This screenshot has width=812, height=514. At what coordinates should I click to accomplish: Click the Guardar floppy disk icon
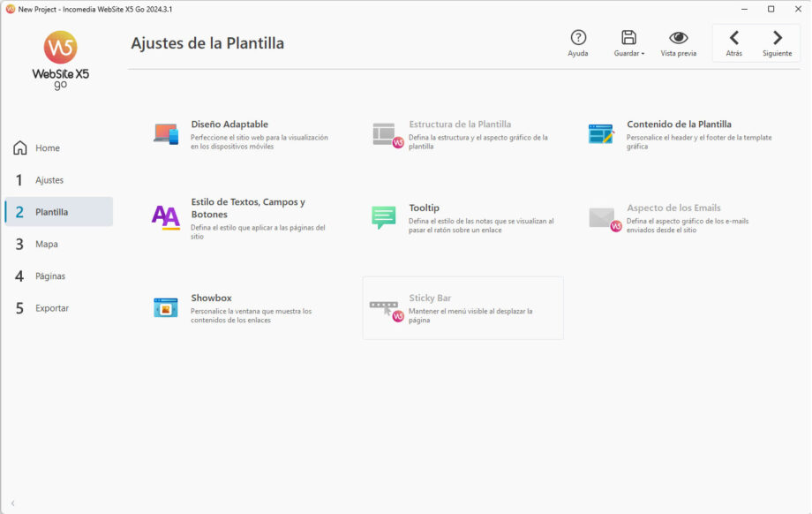pyautogui.click(x=628, y=37)
